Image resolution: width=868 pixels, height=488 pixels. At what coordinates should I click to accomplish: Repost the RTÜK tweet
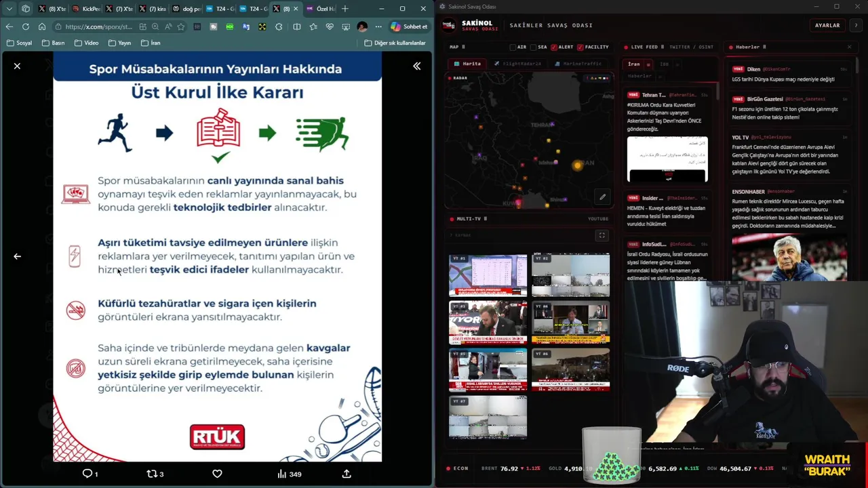tap(155, 474)
